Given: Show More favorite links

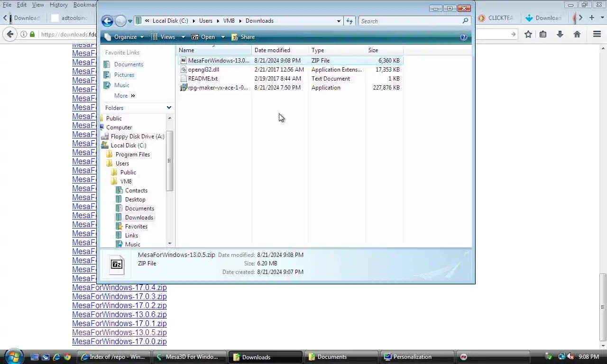Looking at the screenshot, I should pyautogui.click(x=125, y=96).
